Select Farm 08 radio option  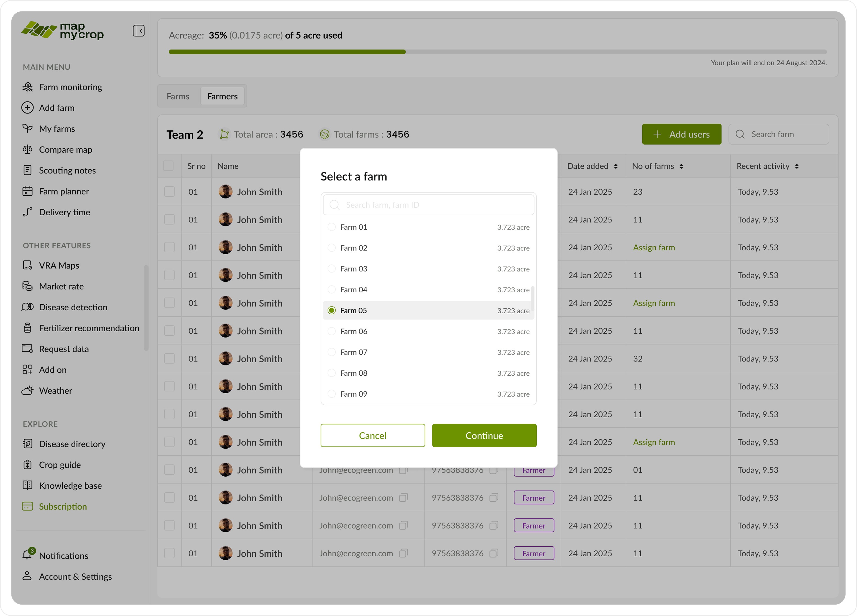pyautogui.click(x=331, y=373)
